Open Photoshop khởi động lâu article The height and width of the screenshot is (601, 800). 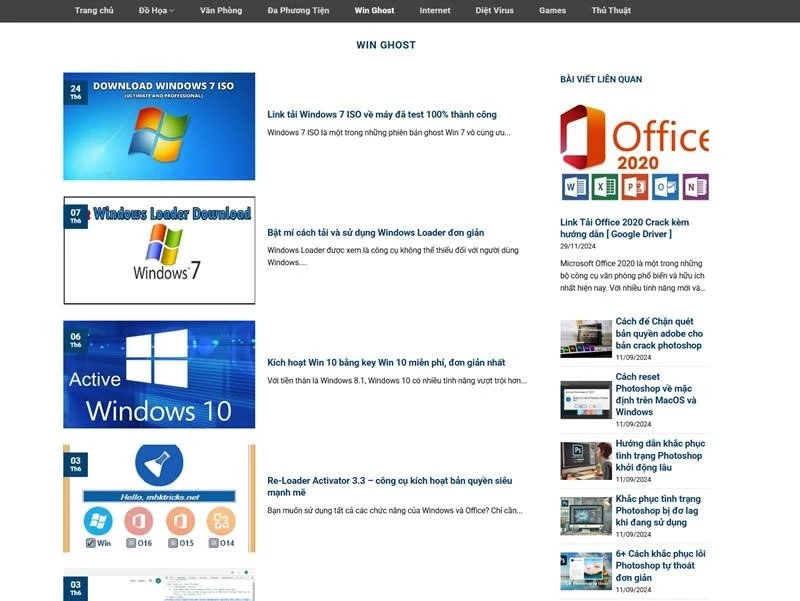(x=660, y=455)
